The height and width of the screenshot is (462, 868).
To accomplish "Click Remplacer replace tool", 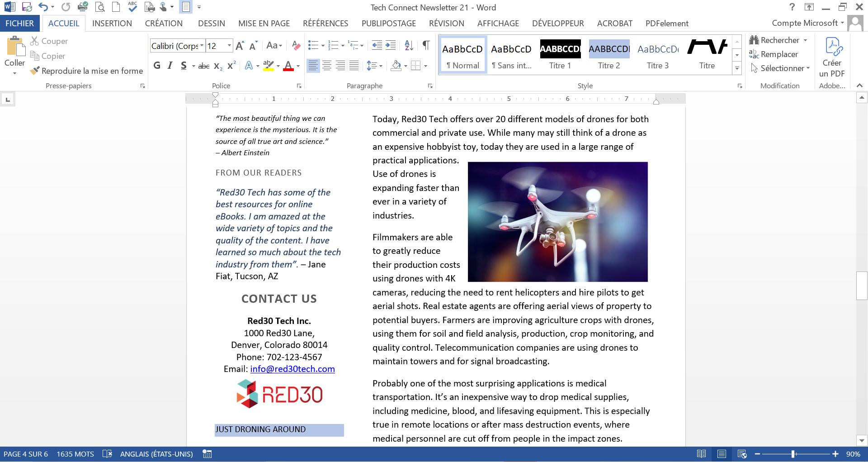I will point(774,54).
